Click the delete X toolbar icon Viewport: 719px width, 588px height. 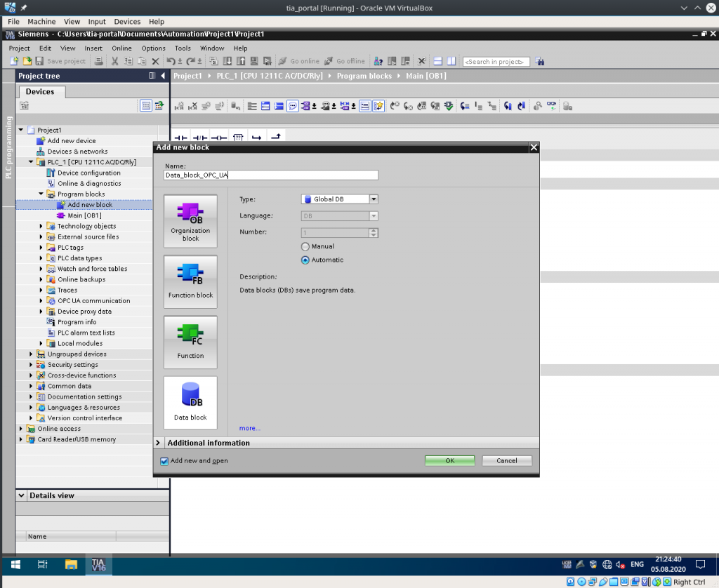155,61
